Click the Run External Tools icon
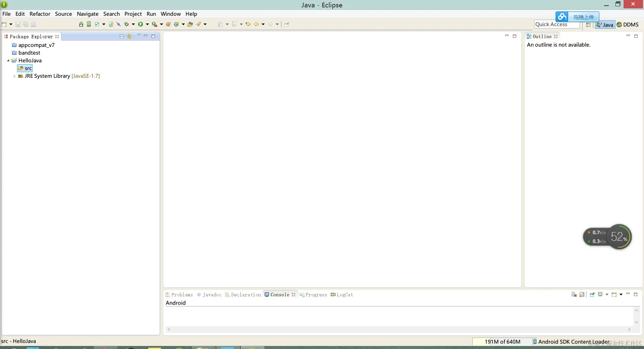Screen dimensions: 644x349 154,24
